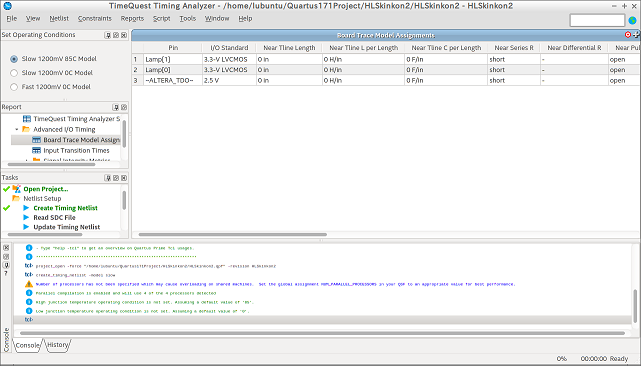Click the Read SDC File task
The height and width of the screenshot is (366, 641).
54,217
